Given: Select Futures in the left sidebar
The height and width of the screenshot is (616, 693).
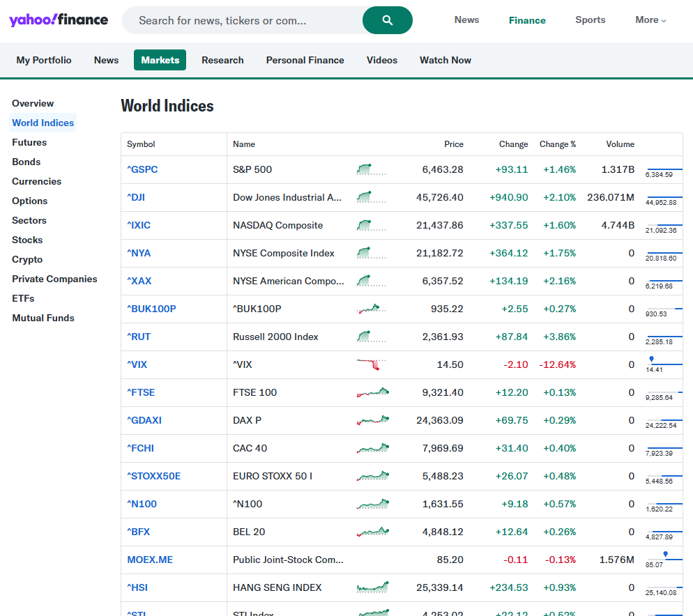Looking at the screenshot, I should [29, 142].
